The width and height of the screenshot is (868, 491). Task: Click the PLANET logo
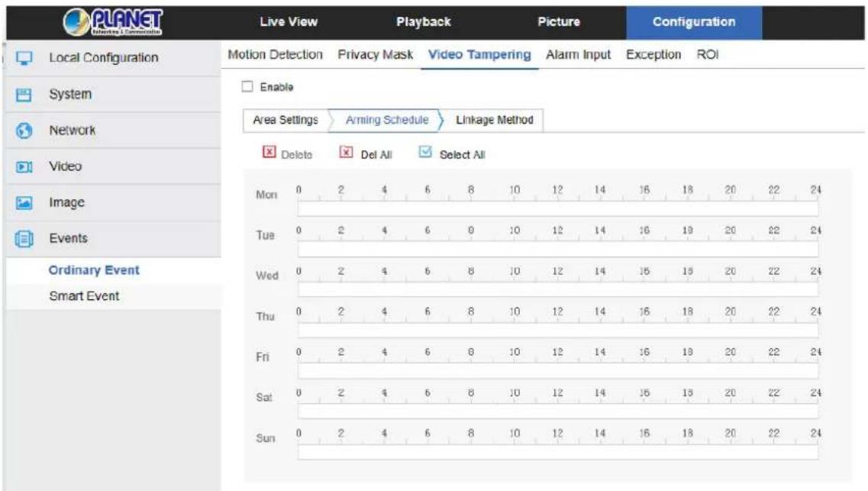[113, 22]
